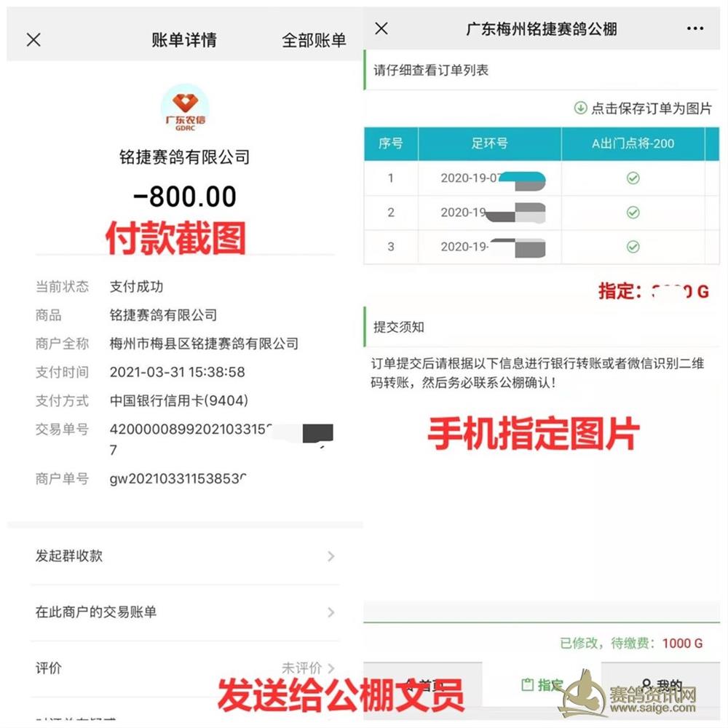
Task: Click the A出门点将-200 column header
Action: tap(633, 143)
